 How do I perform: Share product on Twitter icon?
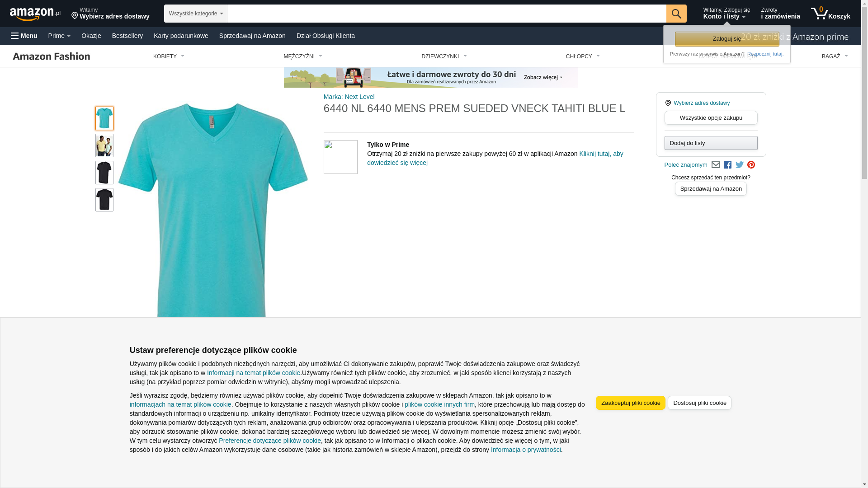click(x=740, y=165)
